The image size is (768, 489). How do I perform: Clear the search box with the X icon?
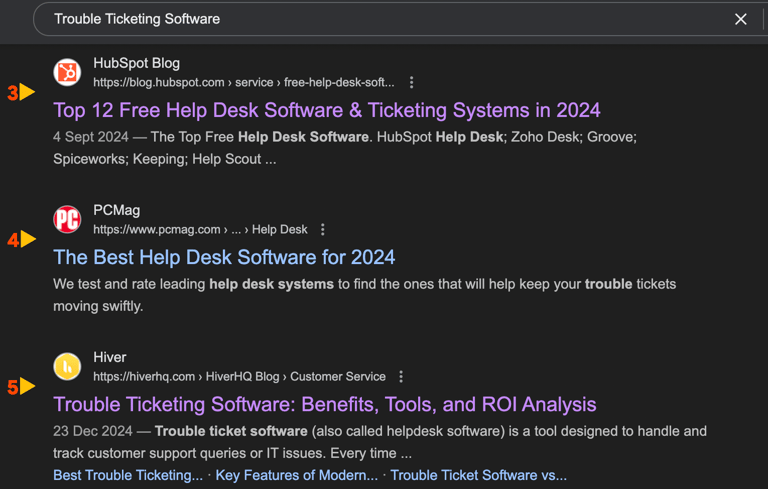tap(741, 19)
